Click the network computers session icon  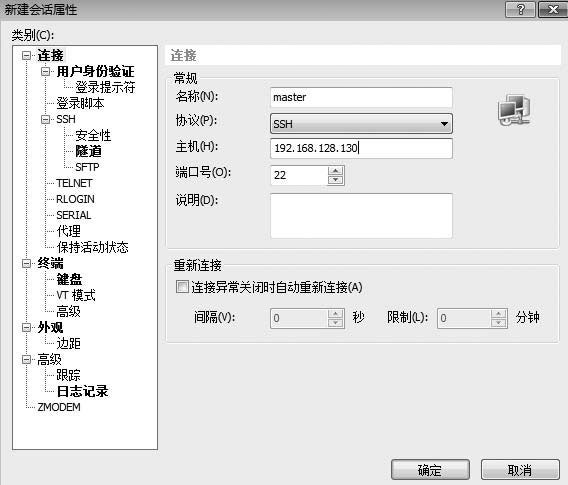tap(514, 110)
